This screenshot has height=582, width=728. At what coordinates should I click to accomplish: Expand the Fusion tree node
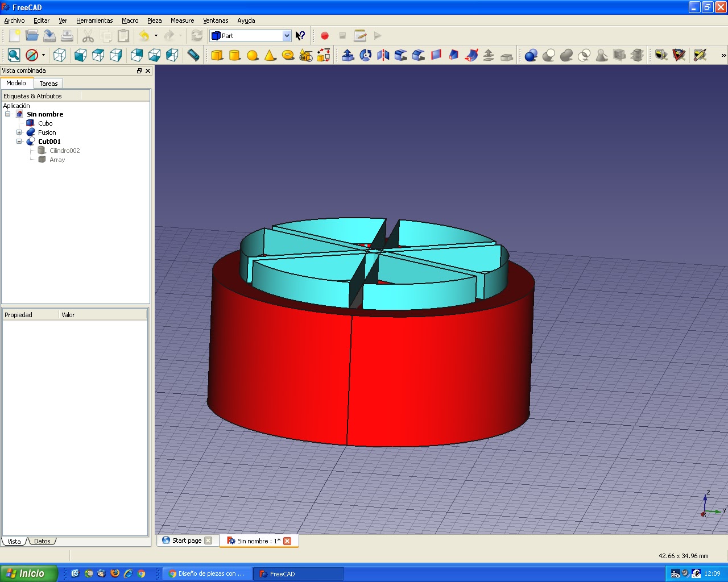point(19,132)
